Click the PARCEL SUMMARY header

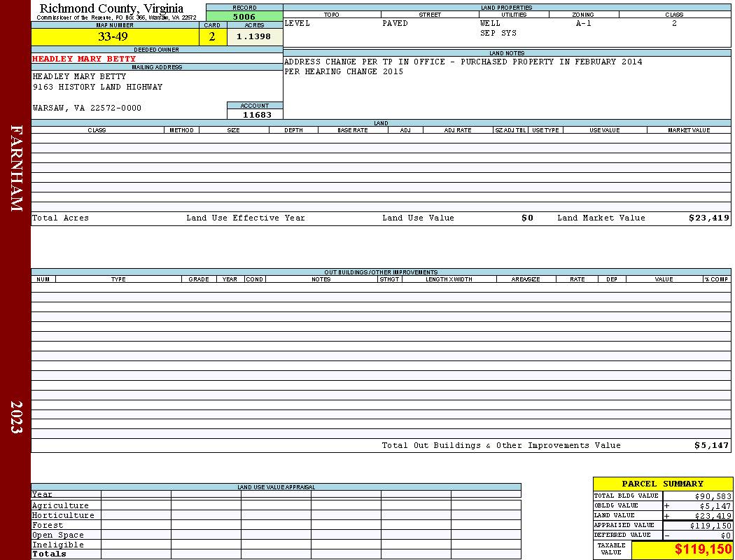pyautogui.click(x=663, y=484)
